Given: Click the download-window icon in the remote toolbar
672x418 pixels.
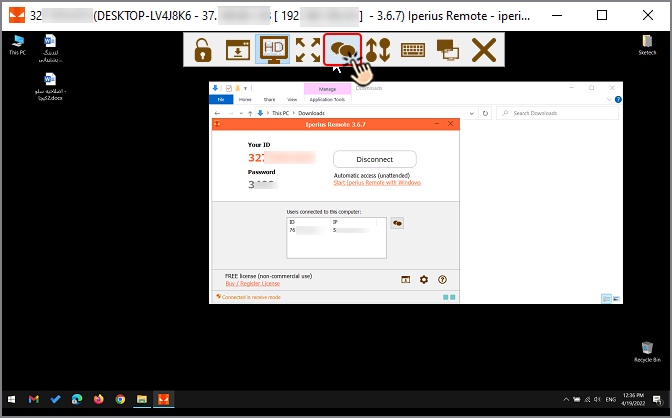Looking at the screenshot, I should [x=238, y=50].
